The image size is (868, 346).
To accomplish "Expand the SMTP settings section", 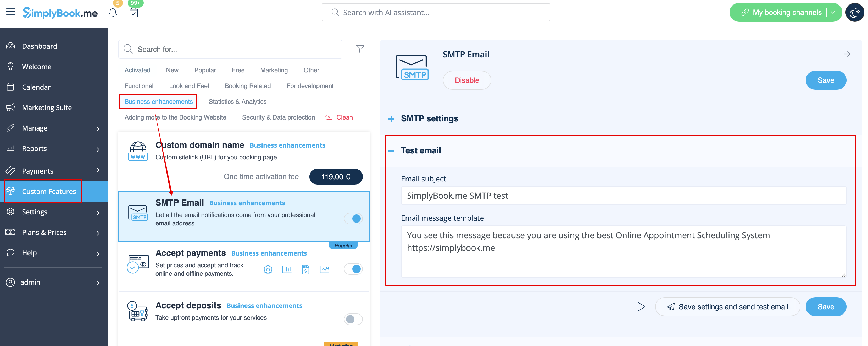I will [x=391, y=119].
